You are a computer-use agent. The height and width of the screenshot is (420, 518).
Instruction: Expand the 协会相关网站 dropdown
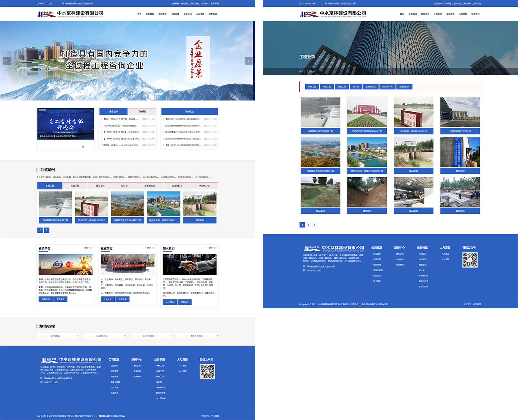pyautogui.click(x=151, y=336)
